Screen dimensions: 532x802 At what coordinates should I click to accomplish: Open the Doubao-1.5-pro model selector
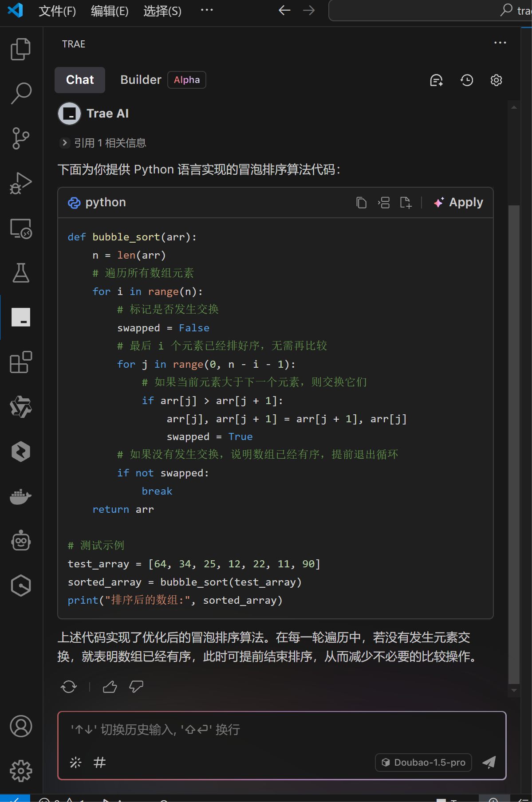(423, 763)
